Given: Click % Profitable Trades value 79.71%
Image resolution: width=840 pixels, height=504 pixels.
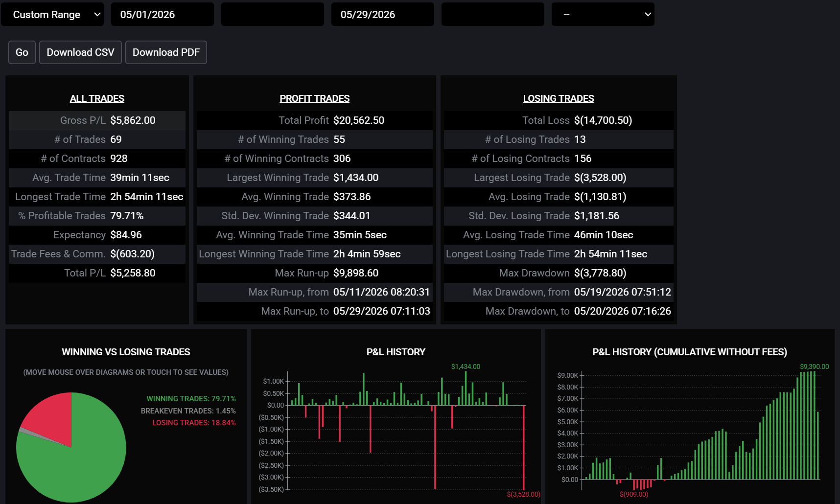Looking at the screenshot, I should click(x=127, y=216).
